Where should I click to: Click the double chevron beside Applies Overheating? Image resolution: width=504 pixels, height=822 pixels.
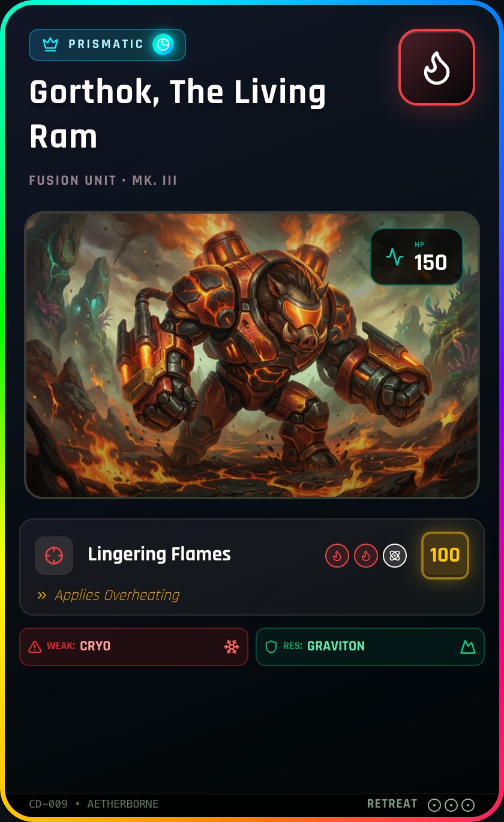pos(42,595)
